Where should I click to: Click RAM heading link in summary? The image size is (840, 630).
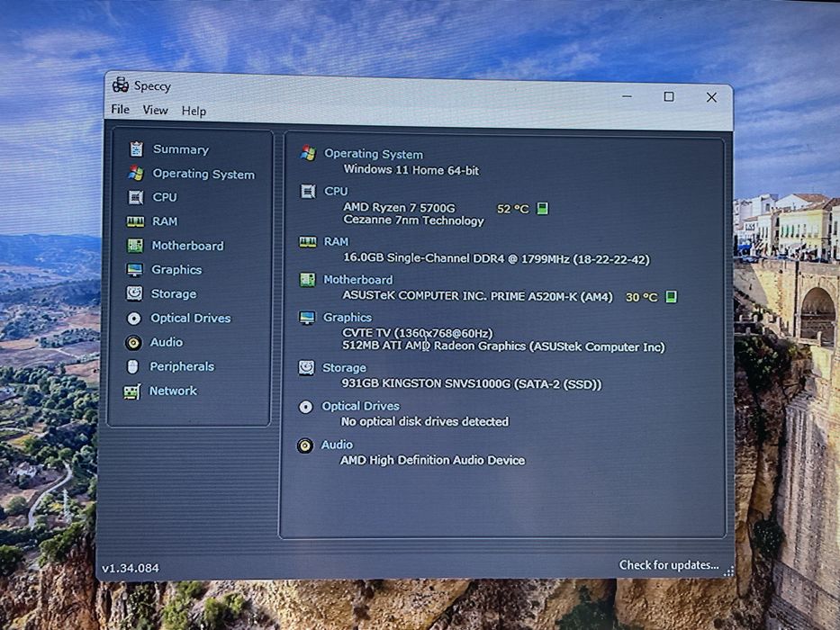point(336,241)
